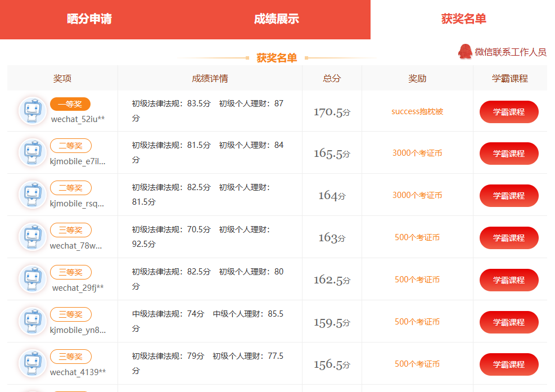555x392 pixels.
Task: Click avatar of user wechat_4139**
Action: point(33,364)
